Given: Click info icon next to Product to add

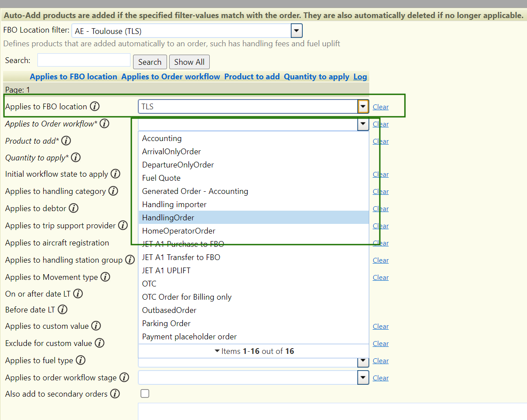Looking at the screenshot, I should coord(66,141).
